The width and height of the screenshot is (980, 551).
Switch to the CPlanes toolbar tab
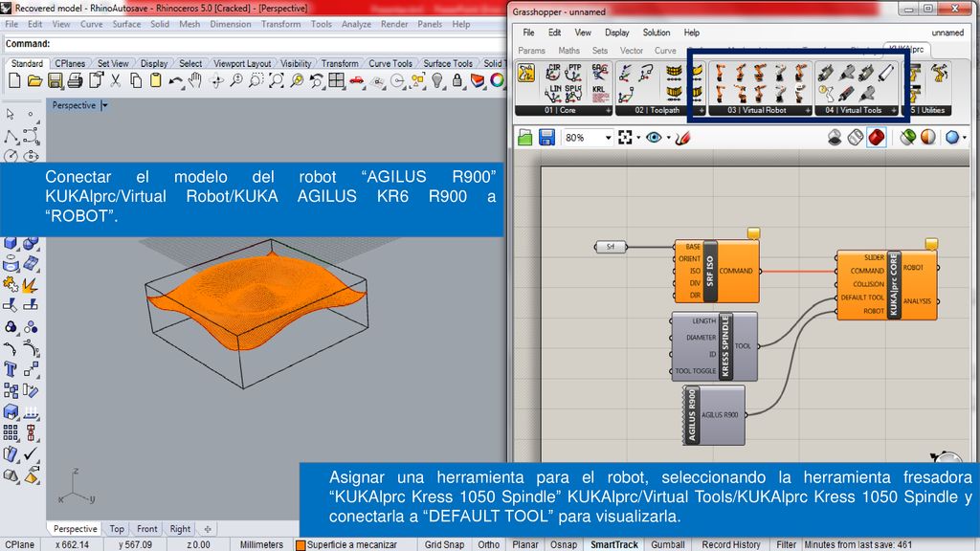click(x=69, y=64)
